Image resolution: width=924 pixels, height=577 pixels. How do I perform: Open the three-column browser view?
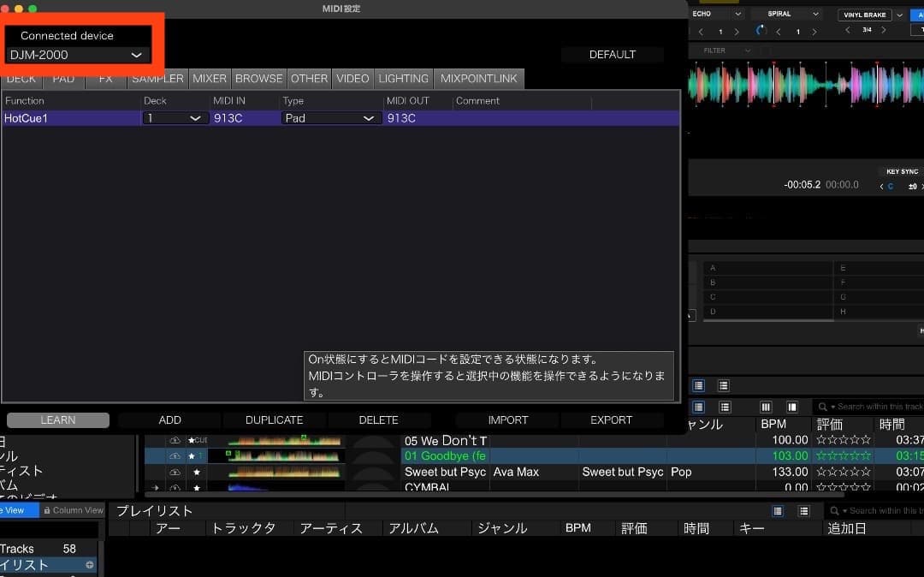(x=766, y=407)
